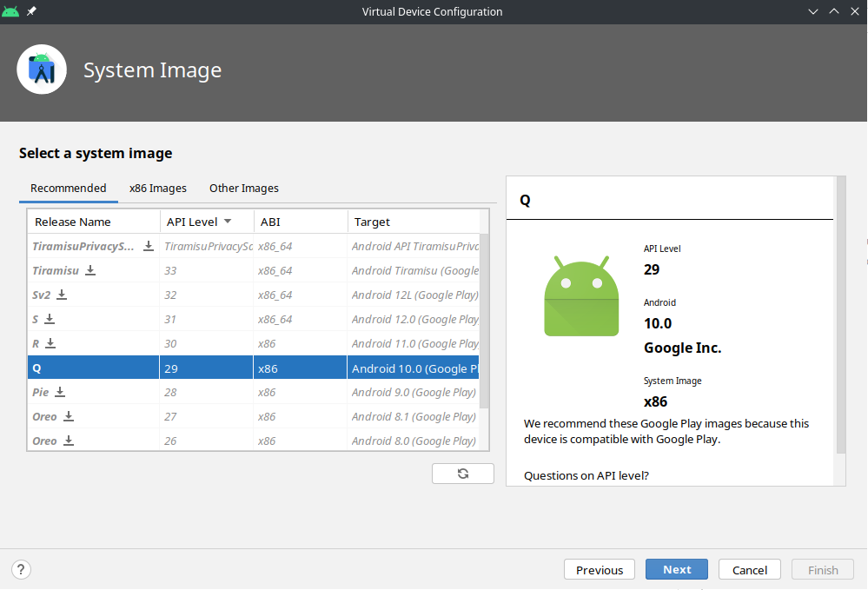Screen dimensions: 868x590
Task: Switch to the x86 Images tab
Action: 157,189
